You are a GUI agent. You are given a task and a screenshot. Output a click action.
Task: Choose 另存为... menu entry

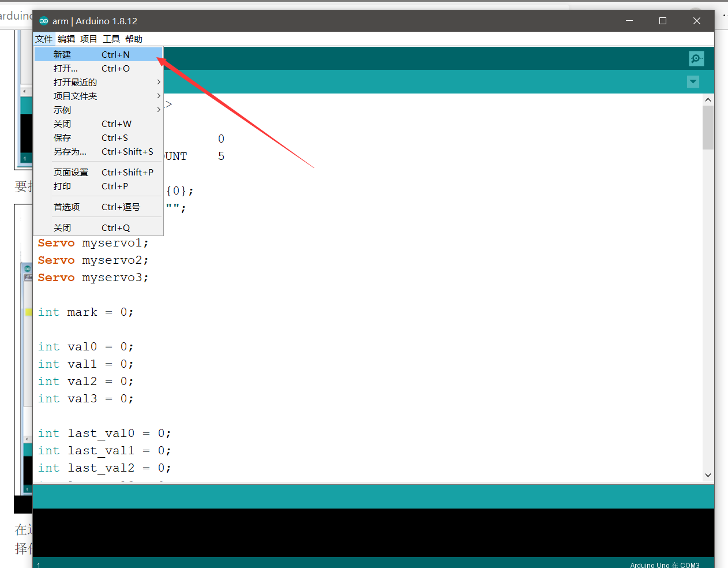99,151
